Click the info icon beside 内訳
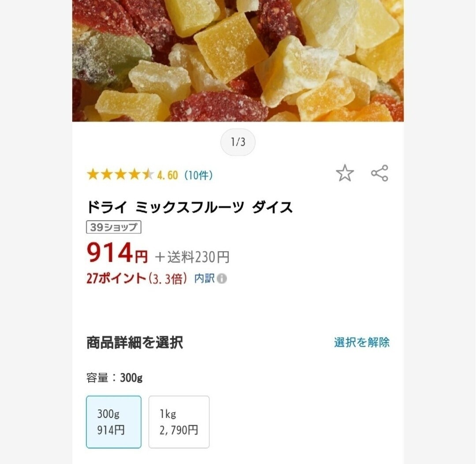This screenshot has width=476, height=464. (222, 278)
